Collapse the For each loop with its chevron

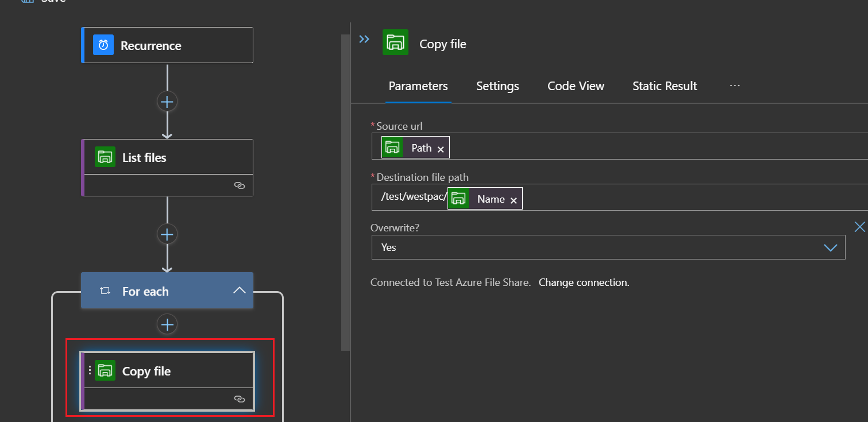tap(240, 290)
